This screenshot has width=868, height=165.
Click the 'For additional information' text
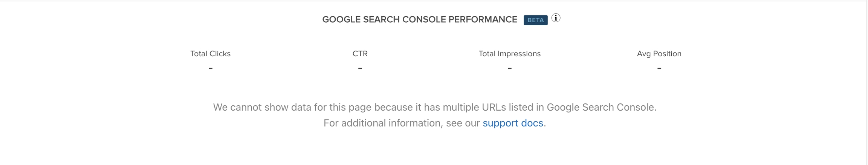[382, 123]
